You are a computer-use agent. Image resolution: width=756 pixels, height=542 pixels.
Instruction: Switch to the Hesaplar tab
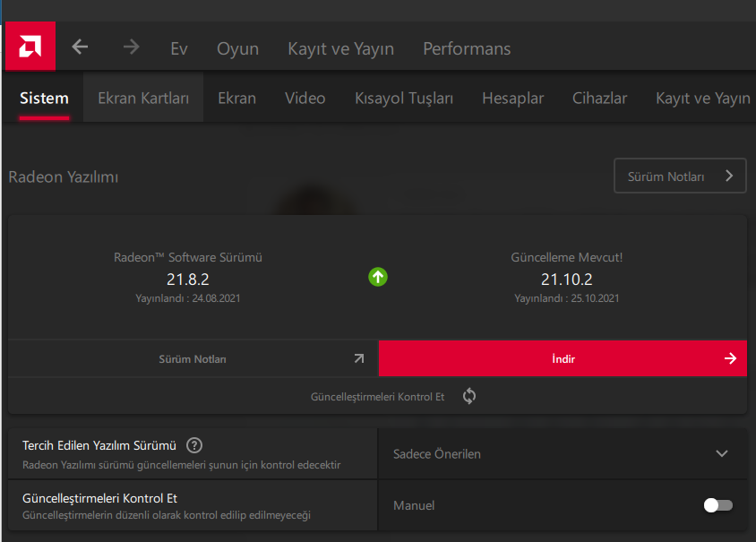pyautogui.click(x=513, y=99)
